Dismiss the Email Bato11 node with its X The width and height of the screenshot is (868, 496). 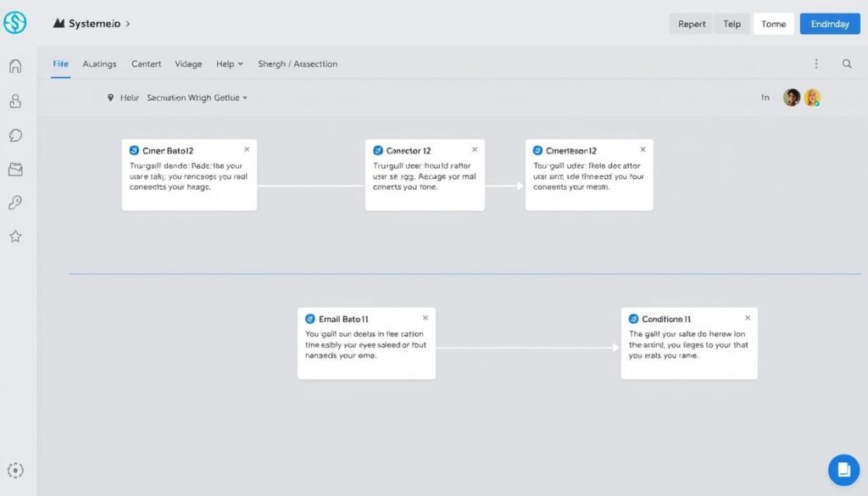[426, 317]
